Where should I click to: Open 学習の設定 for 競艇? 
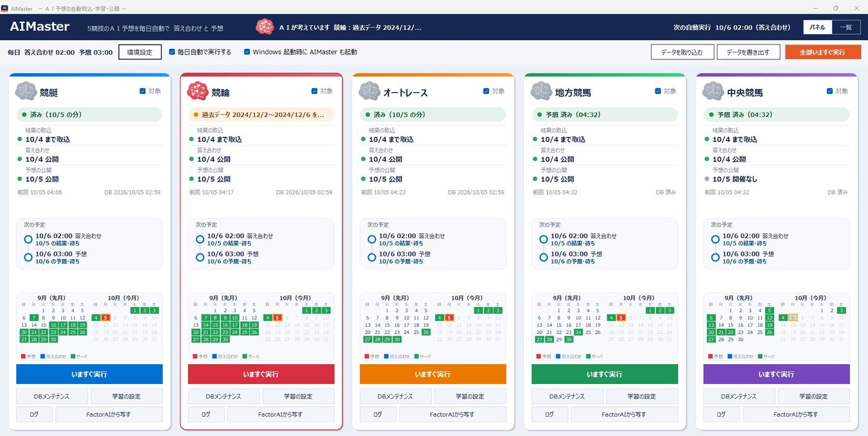tap(126, 396)
